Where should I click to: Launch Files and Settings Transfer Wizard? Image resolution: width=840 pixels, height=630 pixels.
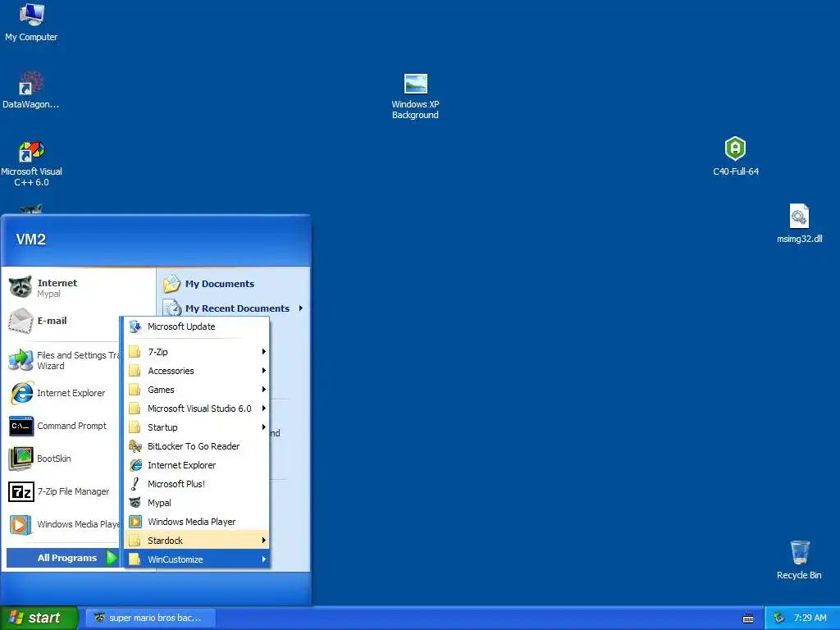(64, 360)
